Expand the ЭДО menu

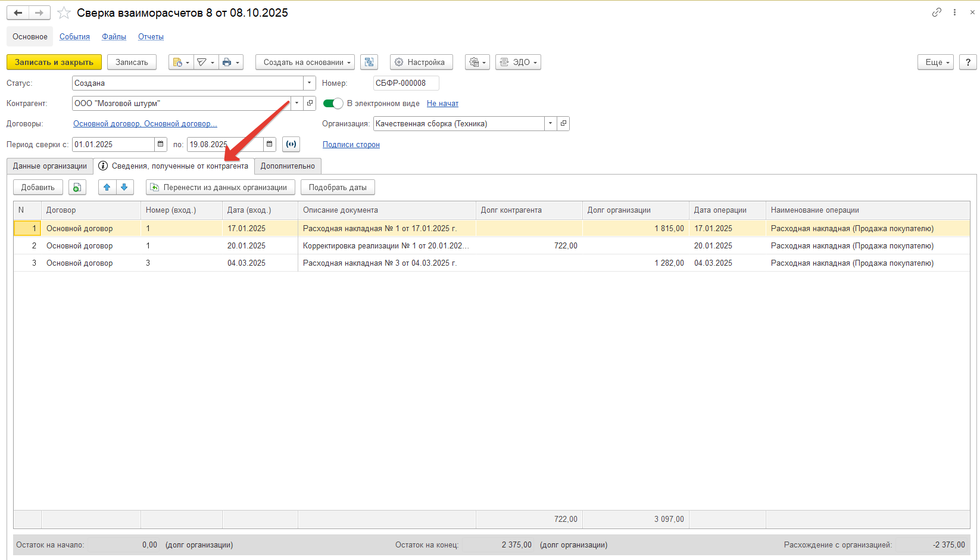(518, 63)
